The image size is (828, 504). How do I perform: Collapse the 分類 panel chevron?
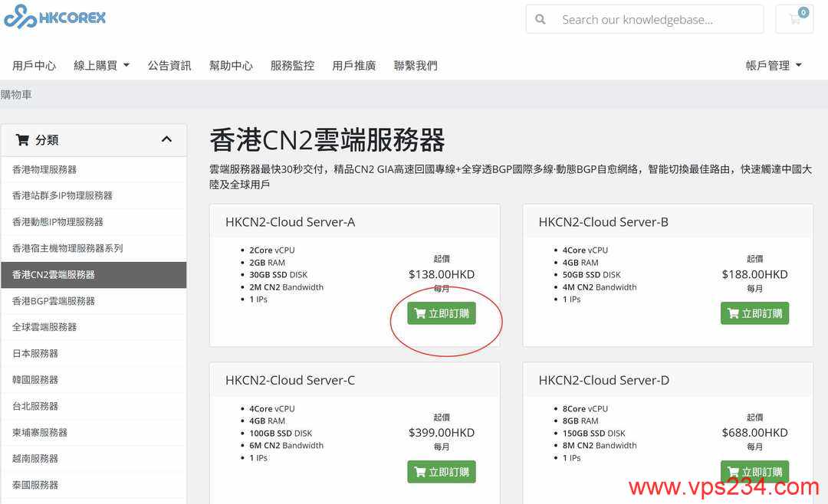[166, 139]
